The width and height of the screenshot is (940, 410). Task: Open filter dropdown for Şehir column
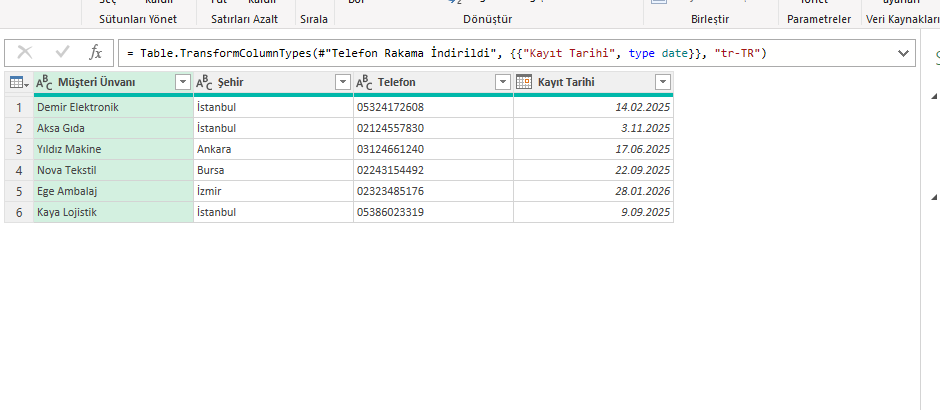[x=343, y=83]
